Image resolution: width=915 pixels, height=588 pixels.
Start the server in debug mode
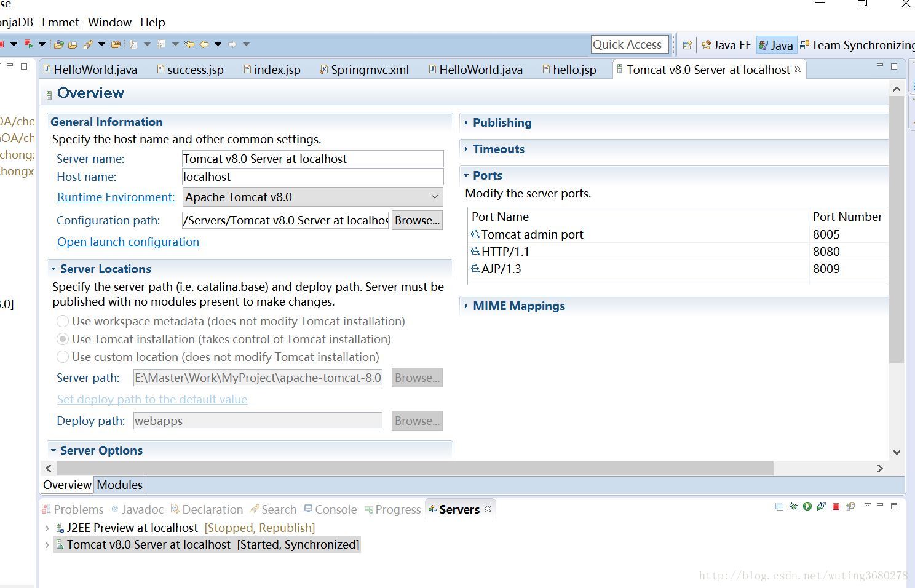(x=793, y=507)
